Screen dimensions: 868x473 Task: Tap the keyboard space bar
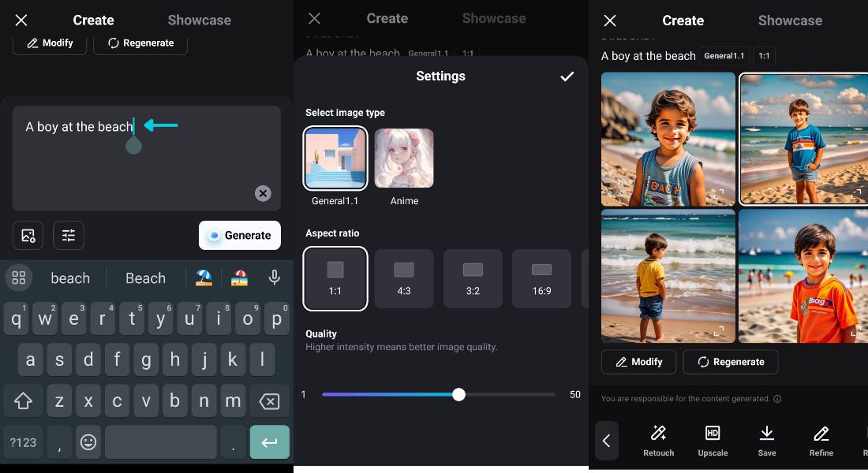pos(160,442)
